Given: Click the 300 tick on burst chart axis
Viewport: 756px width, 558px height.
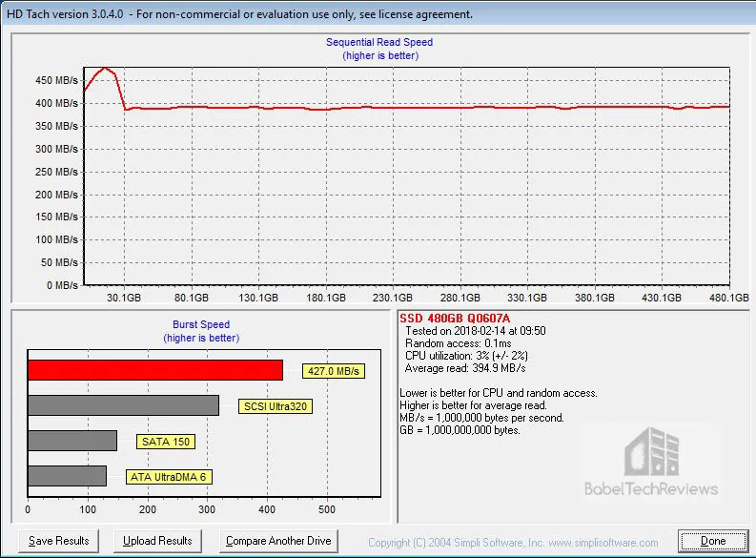Looking at the screenshot, I should point(207,509).
